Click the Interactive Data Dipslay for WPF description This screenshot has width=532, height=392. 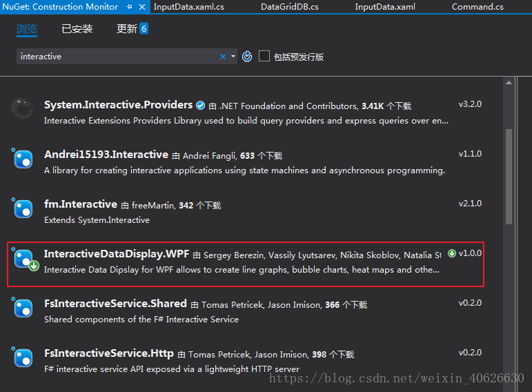coord(242,270)
